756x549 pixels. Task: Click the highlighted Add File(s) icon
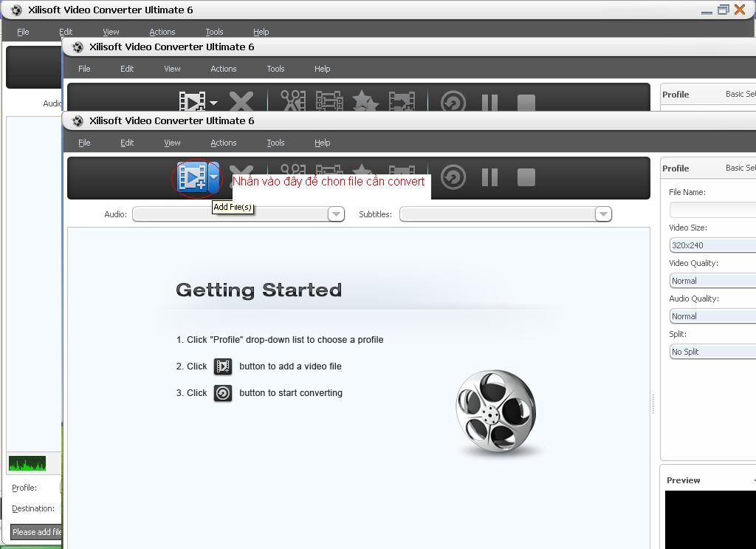[x=193, y=177]
